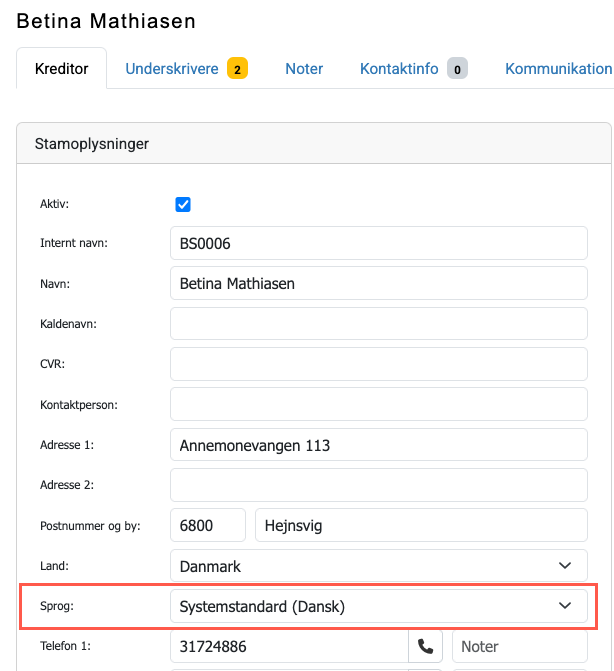The width and height of the screenshot is (614, 671).
Task: Click the chevron arrow of Sprog selector
Action: (565, 606)
